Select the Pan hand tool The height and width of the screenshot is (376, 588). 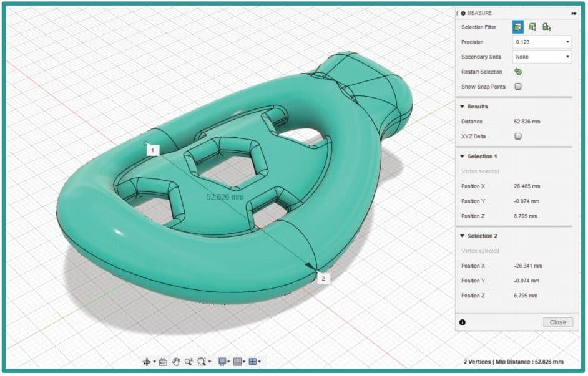pyautogui.click(x=176, y=361)
